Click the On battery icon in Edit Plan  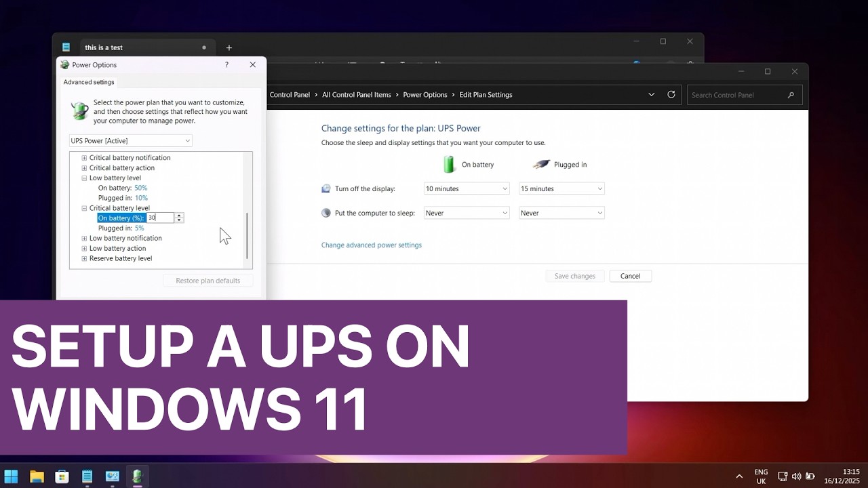point(449,164)
